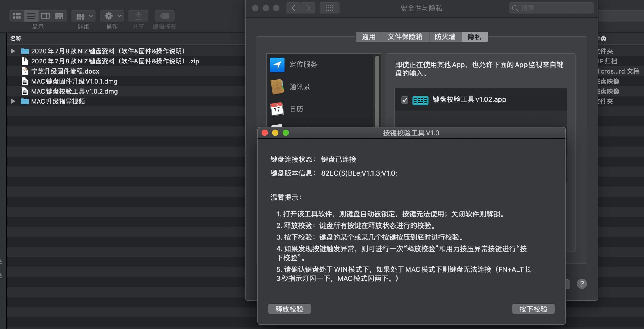Switch Finder to column view

click(x=45, y=16)
